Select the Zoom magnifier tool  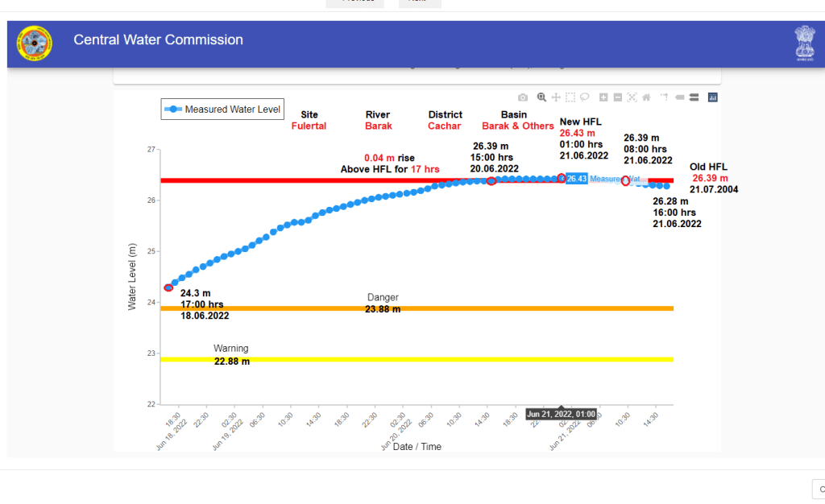pos(542,97)
